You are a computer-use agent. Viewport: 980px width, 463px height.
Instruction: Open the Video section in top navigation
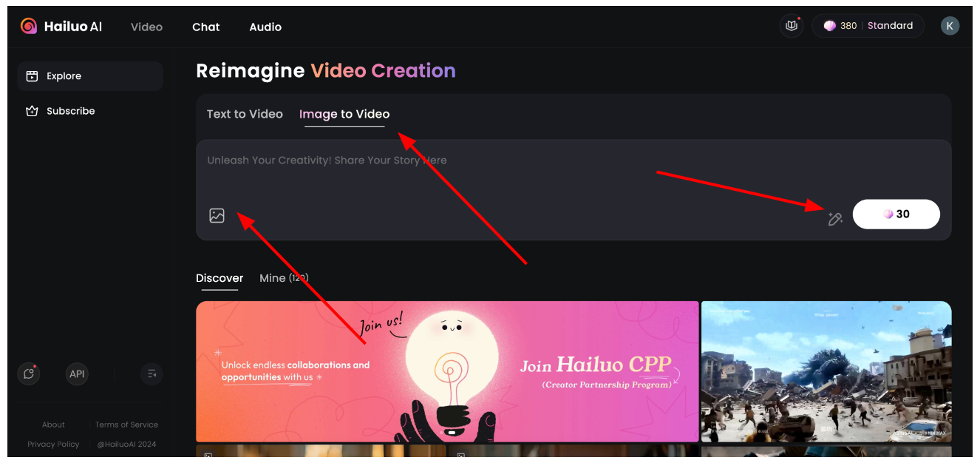(x=146, y=27)
